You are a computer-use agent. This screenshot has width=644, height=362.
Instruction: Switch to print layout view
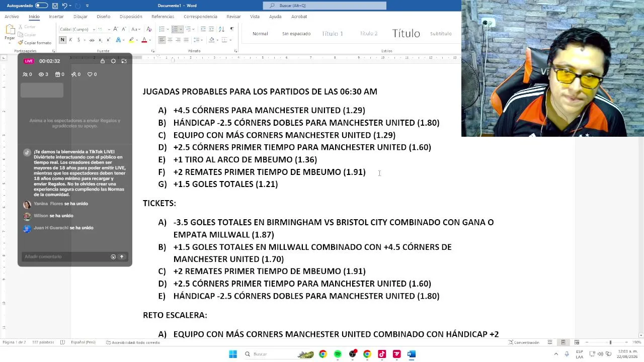tap(563, 342)
